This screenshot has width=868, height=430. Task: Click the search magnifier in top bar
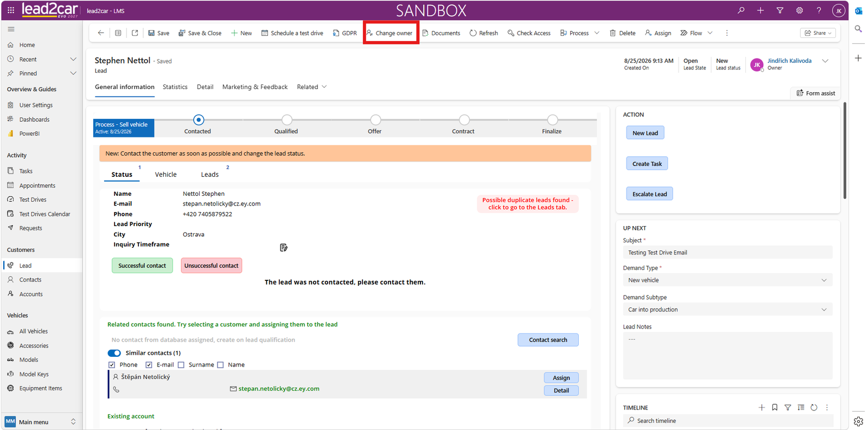point(741,10)
